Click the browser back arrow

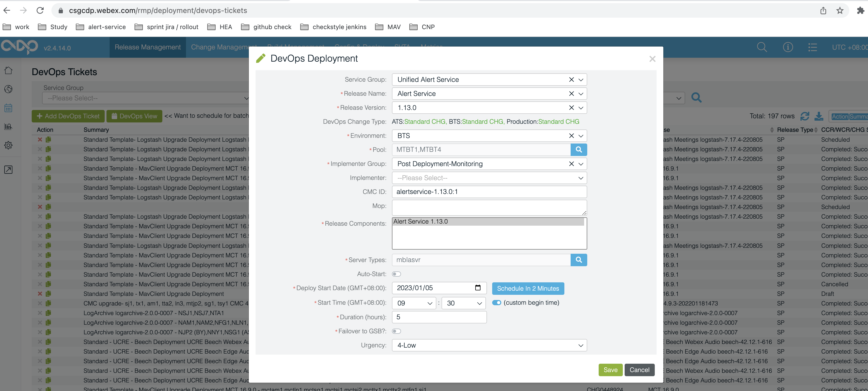[7, 10]
